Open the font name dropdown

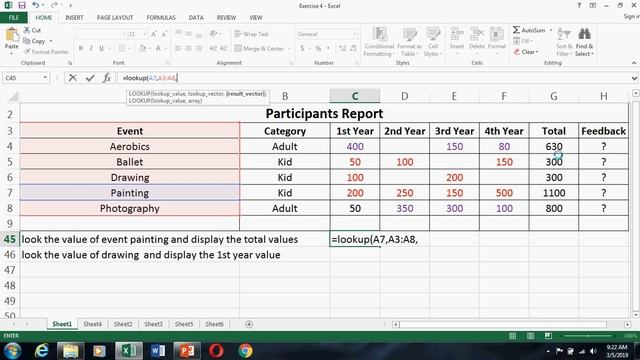pyautogui.click(x=124, y=34)
